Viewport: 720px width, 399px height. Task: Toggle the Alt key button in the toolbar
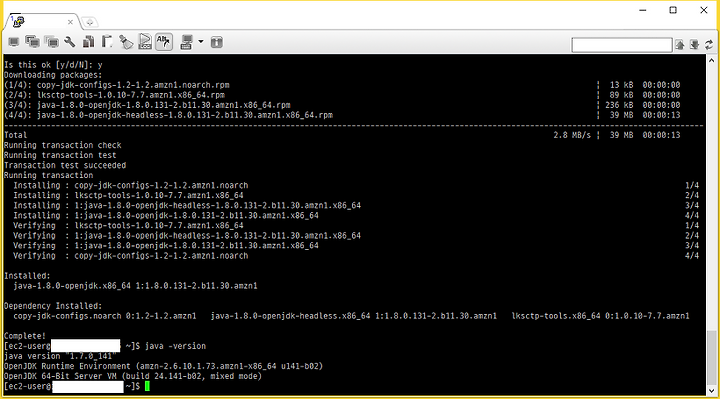(x=164, y=42)
